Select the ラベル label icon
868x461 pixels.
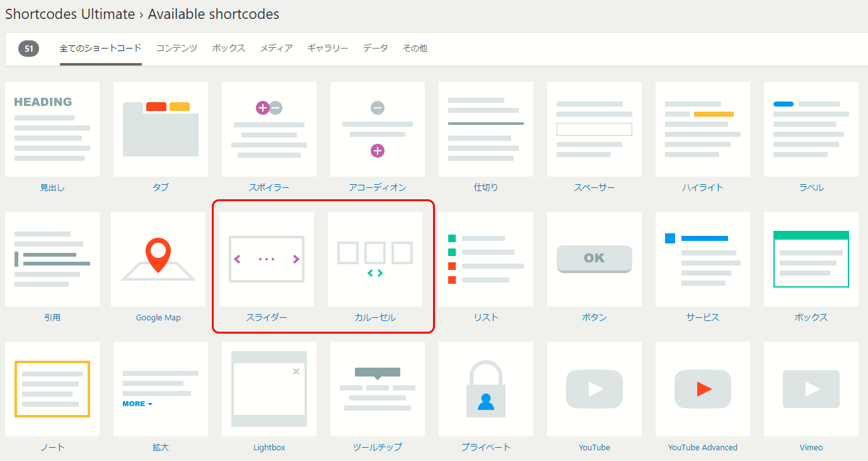(x=811, y=129)
